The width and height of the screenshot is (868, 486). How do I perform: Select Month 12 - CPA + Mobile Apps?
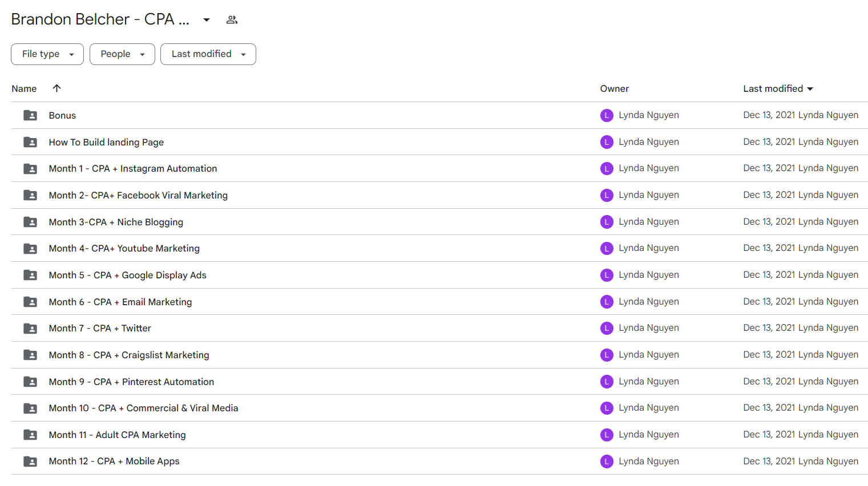point(114,461)
